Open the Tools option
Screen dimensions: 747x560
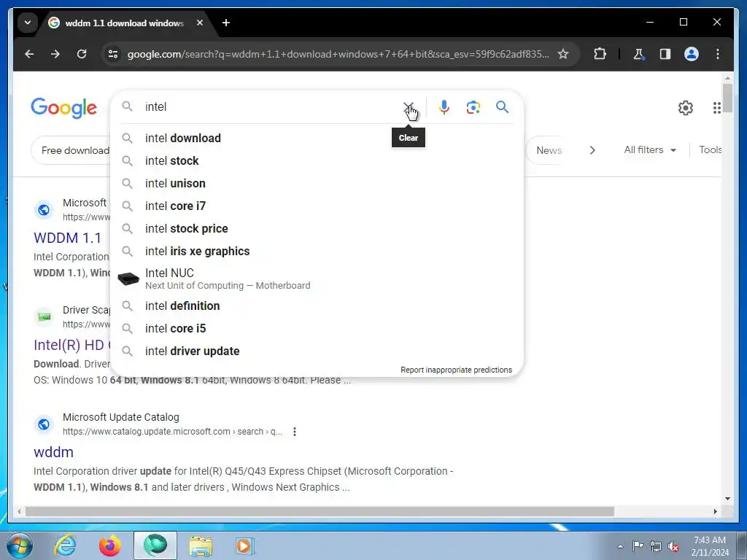pyautogui.click(x=710, y=150)
